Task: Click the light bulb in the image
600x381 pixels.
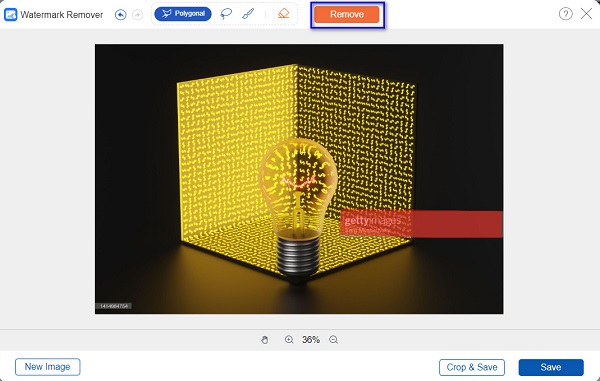Action: [298, 211]
